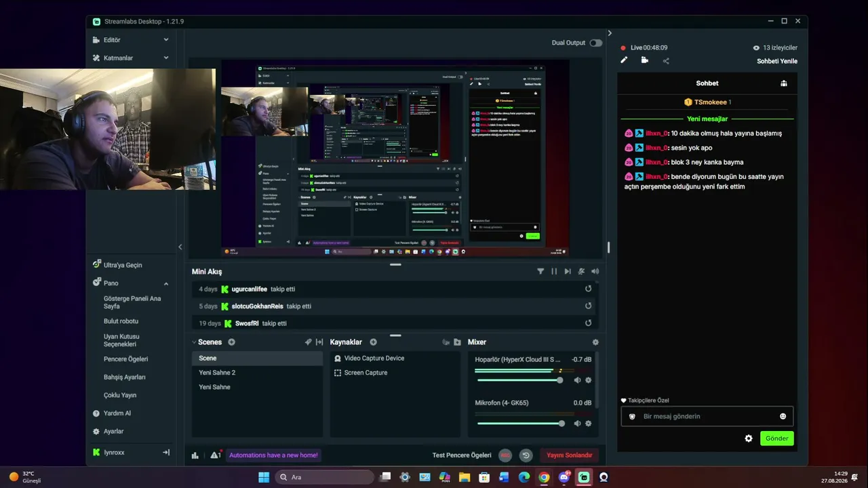Image resolution: width=868 pixels, height=488 pixels.
Task: Click the scene collection arrow-bar icon
Action: [319, 342]
